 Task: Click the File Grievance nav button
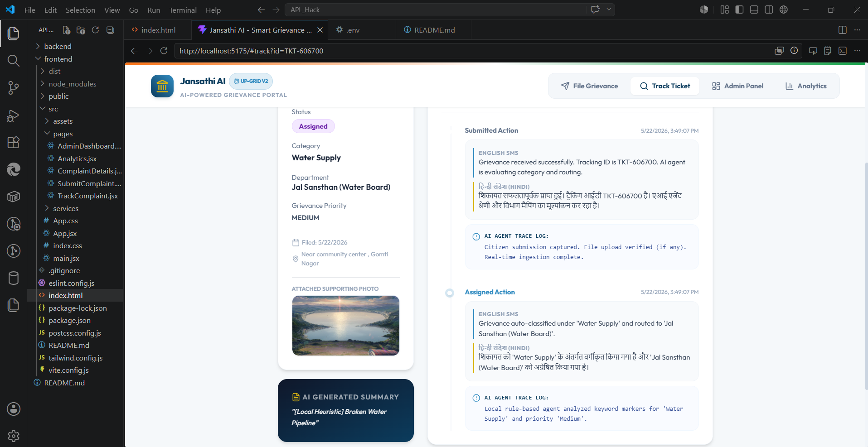[589, 86]
